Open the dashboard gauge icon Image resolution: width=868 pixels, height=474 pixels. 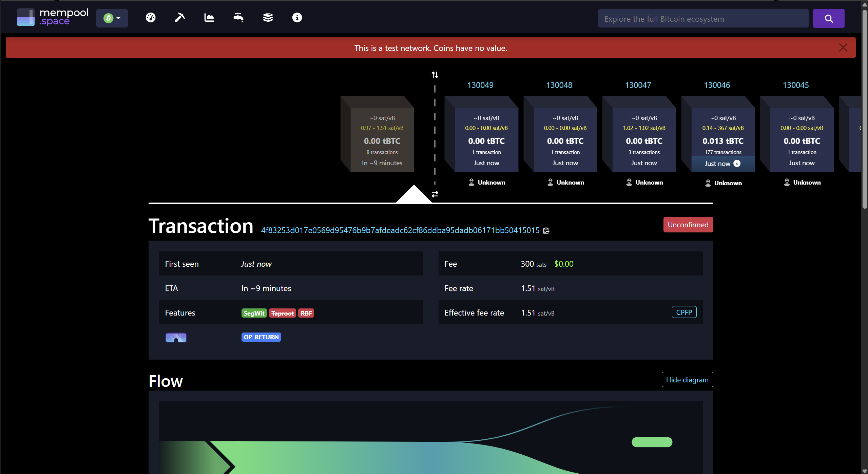point(151,18)
